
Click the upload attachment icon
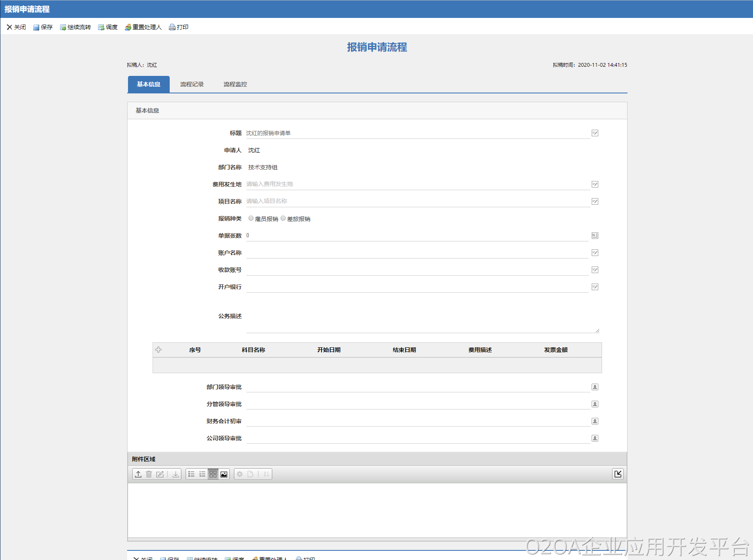[138, 474]
